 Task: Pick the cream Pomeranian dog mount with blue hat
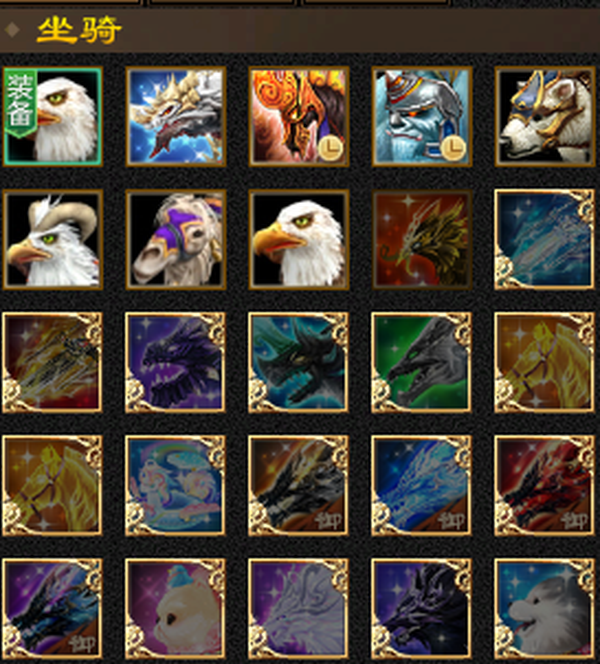[x=176, y=609]
